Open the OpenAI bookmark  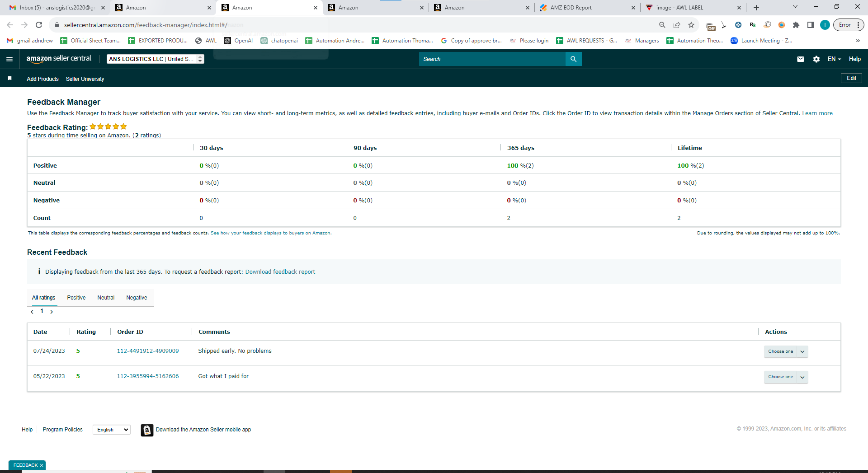point(238,41)
